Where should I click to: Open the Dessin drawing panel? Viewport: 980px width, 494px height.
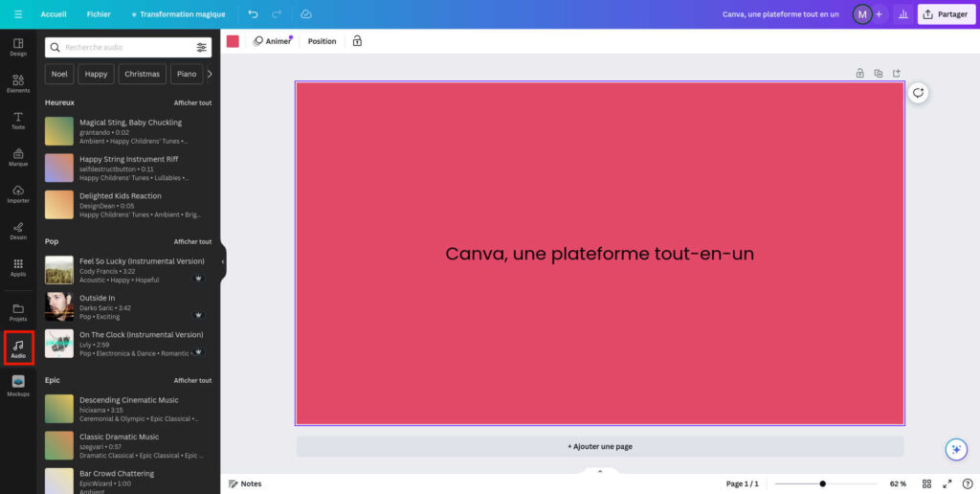[x=18, y=231]
